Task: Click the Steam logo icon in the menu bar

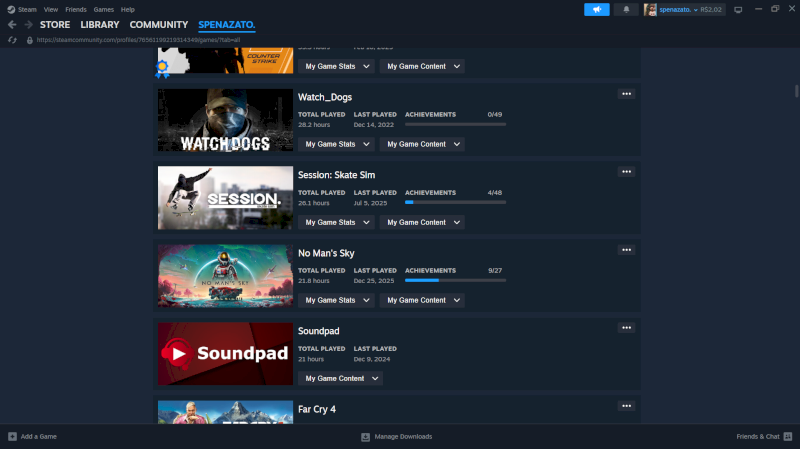Action: pos(11,9)
